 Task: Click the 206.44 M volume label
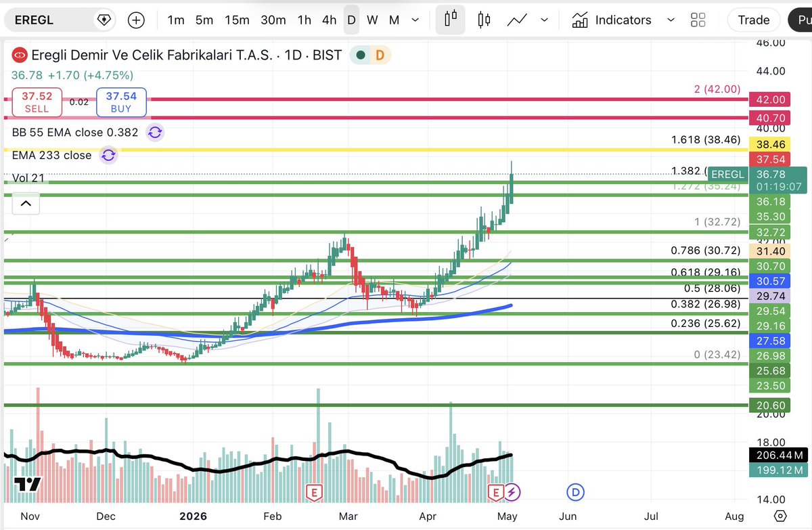pos(778,456)
